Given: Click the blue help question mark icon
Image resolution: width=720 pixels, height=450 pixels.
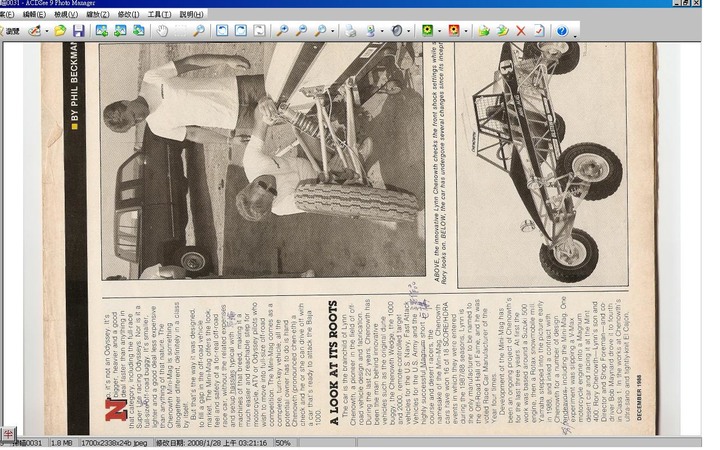Looking at the screenshot, I should click(562, 31).
